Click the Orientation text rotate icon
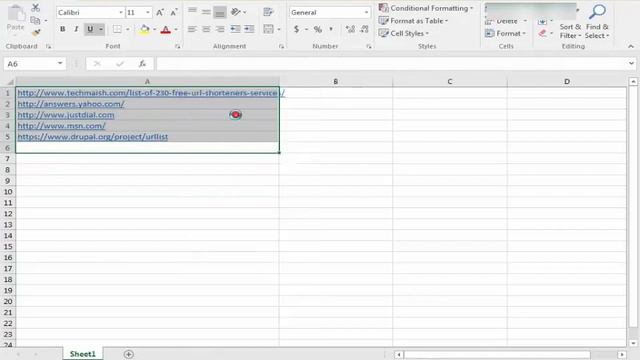The height and width of the screenshot is (360, 640). tap(236, 12)
